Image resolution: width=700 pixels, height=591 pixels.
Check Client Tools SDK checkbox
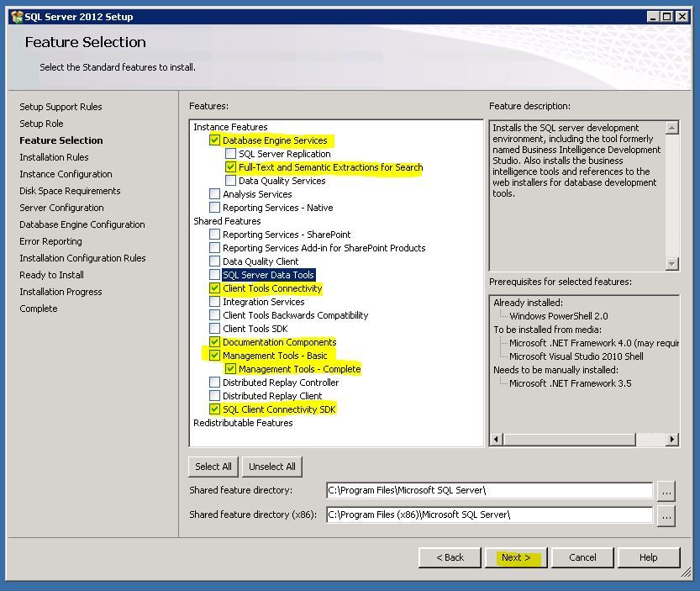(x=214, y=329)
